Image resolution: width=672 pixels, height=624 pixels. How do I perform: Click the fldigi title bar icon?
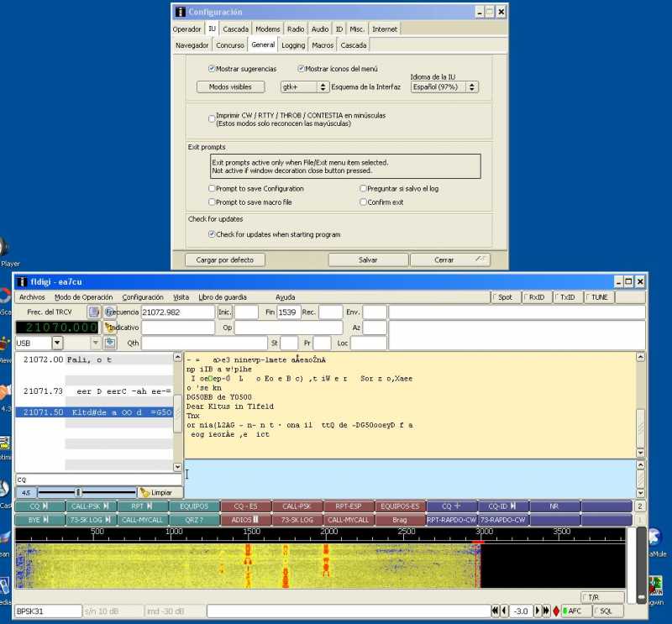(x=22, y=282)
